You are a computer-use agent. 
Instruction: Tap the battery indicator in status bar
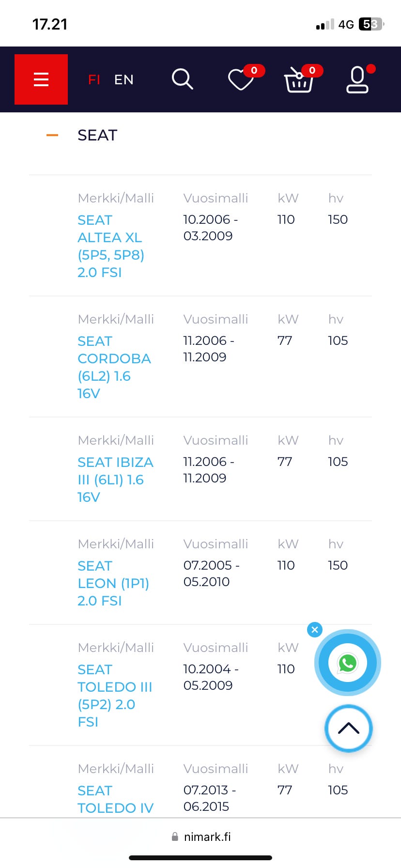[371, 24]
